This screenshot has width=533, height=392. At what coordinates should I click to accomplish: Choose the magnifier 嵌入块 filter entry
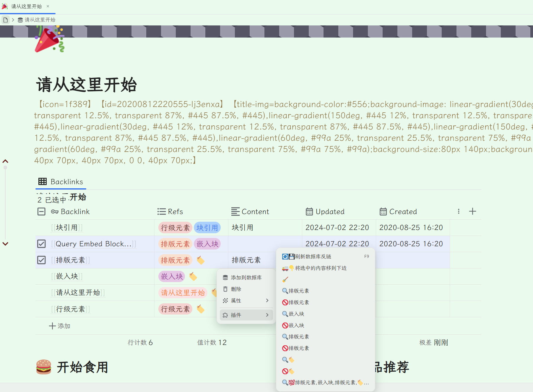tap(326, 314)
